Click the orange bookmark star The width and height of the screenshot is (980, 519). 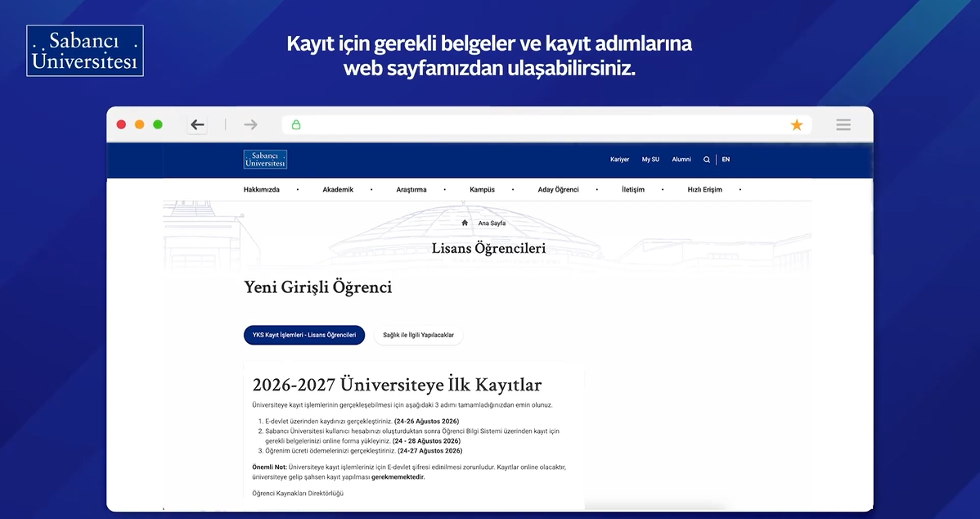click(796, 124)
